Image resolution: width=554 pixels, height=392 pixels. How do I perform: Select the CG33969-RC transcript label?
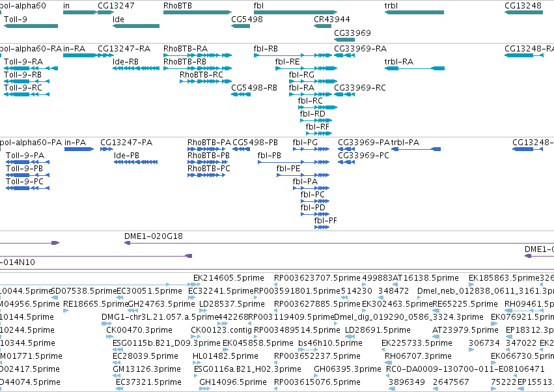[x=360, y=88]
